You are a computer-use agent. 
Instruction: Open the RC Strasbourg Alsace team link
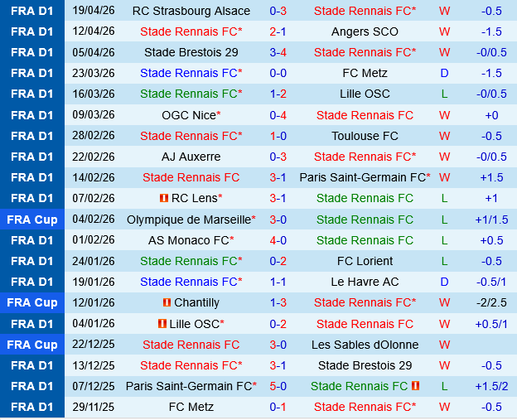point(191,11)
